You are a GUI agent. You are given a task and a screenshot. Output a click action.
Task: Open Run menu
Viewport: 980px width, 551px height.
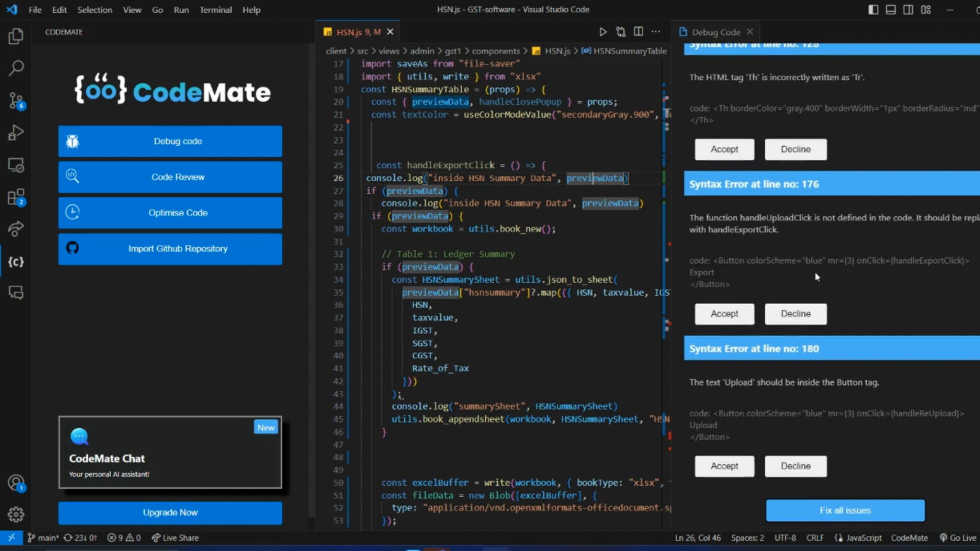point(181,10)
